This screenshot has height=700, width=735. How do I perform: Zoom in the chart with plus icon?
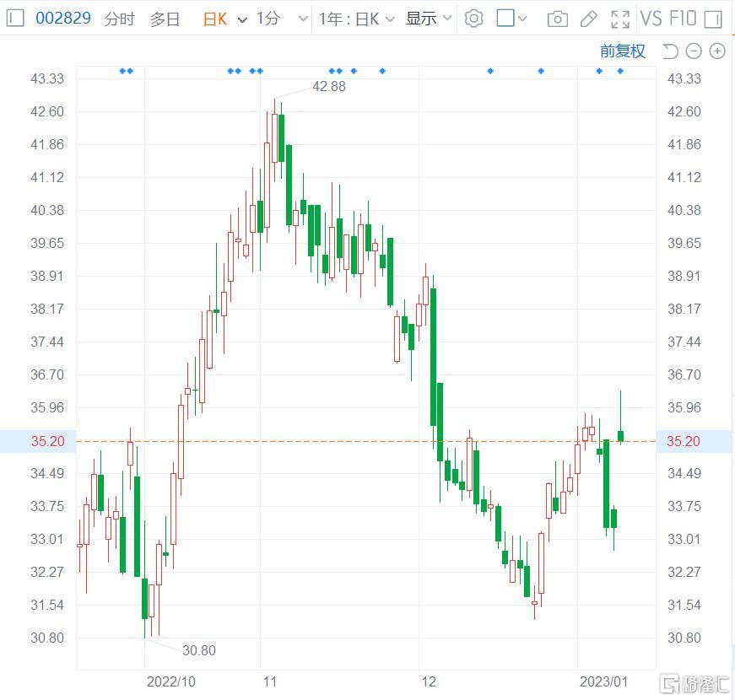click(x=717, y=51)
